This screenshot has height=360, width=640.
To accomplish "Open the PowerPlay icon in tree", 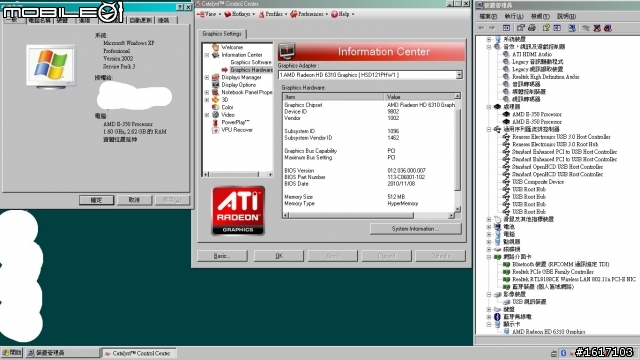I will pyautogui.click(x=216, y=122).
